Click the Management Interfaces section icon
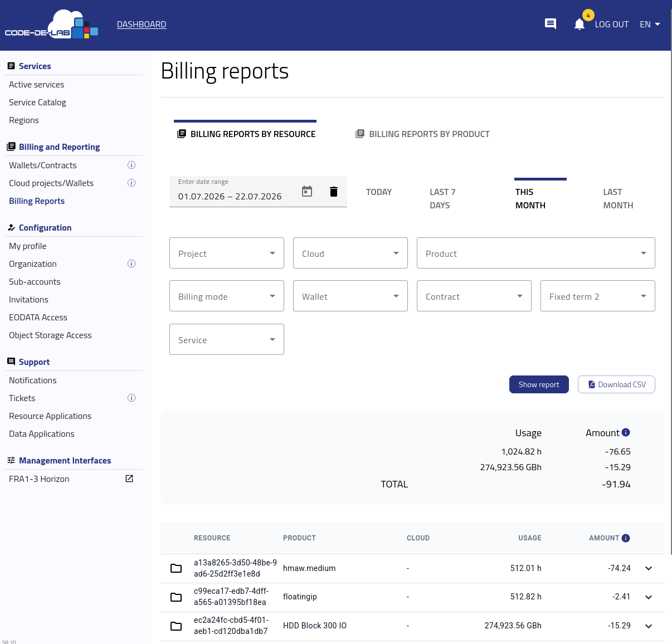 click(11, 460)
